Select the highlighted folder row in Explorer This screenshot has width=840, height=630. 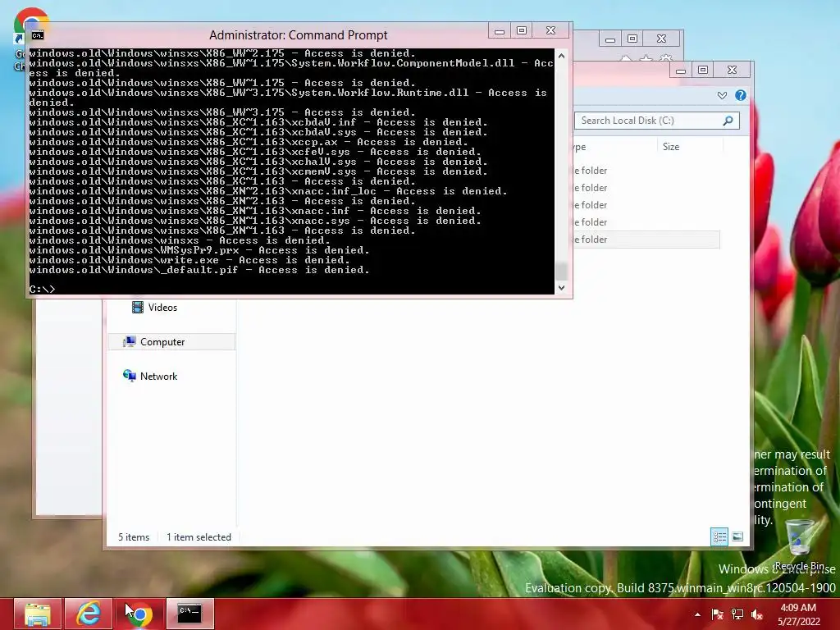[646, 240]
